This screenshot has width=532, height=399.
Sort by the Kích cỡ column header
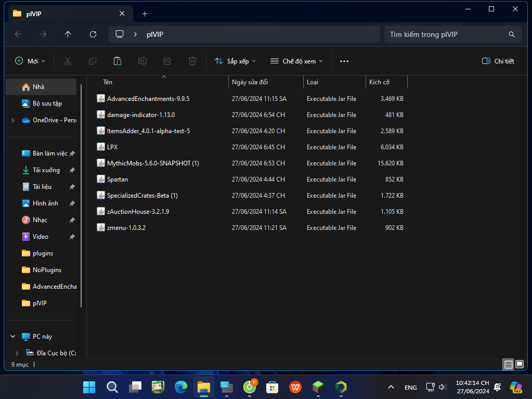click(386, 82)
